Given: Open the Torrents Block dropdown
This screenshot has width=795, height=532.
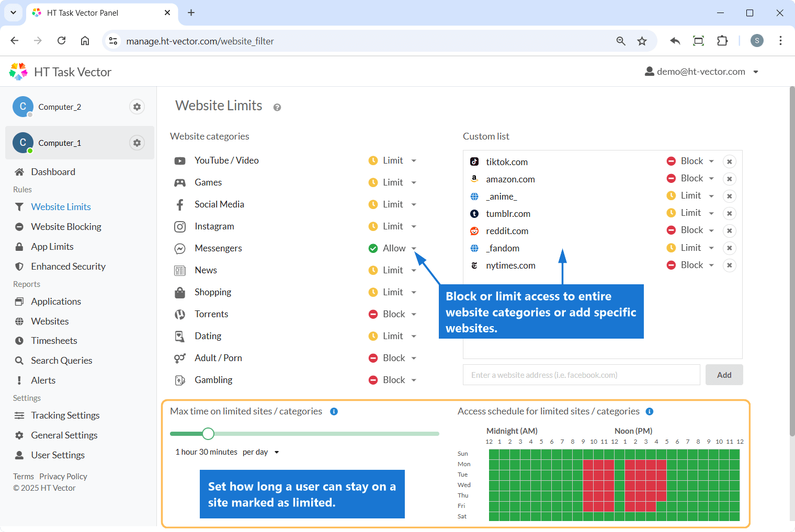Looking at the screenshot, I should [x=414, y=314].
